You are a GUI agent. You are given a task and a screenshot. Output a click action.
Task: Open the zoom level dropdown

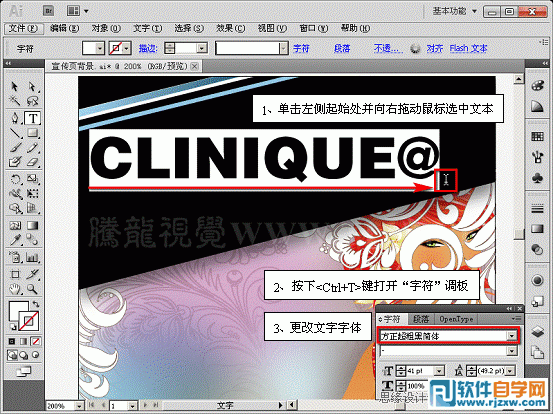pos(79,406)
